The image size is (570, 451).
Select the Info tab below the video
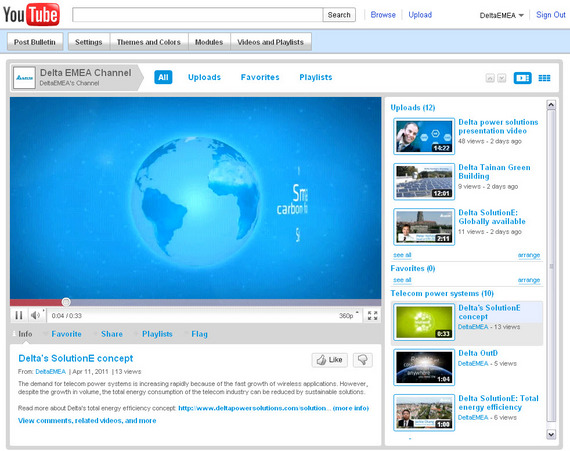tap(25, 334)
